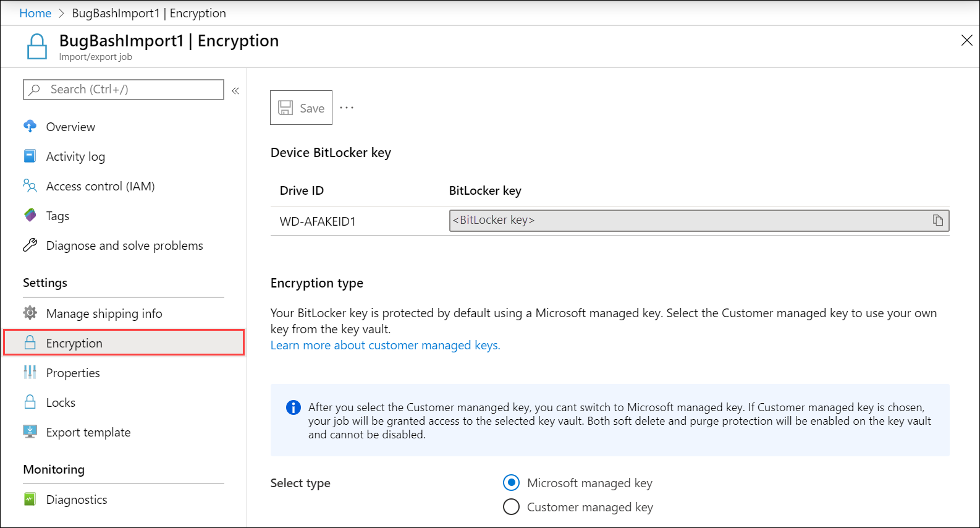Click the Activity log icon
This screenshot has height=528, width=980.
[30, 156]
